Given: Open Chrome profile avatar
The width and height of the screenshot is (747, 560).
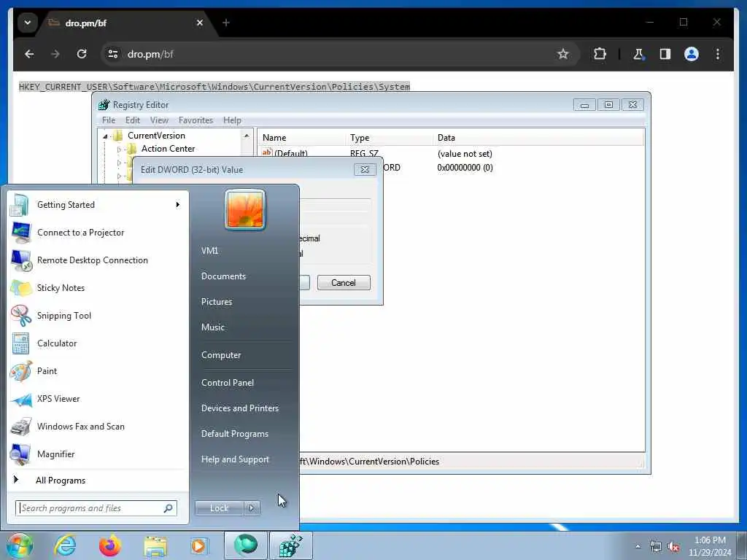Looking at the screenshot, I should coord(692,54).
